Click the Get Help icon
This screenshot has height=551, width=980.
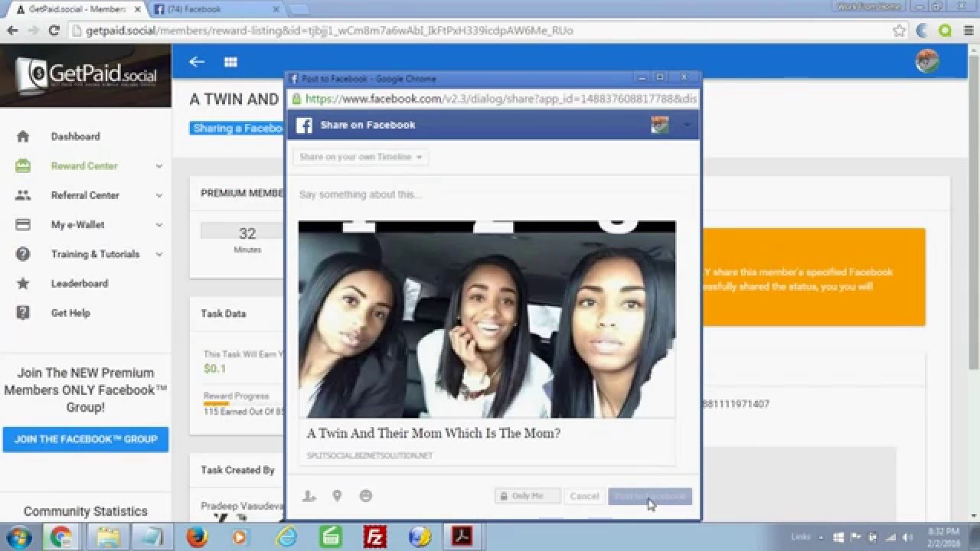pyautogui.click(x=23, y=312)
